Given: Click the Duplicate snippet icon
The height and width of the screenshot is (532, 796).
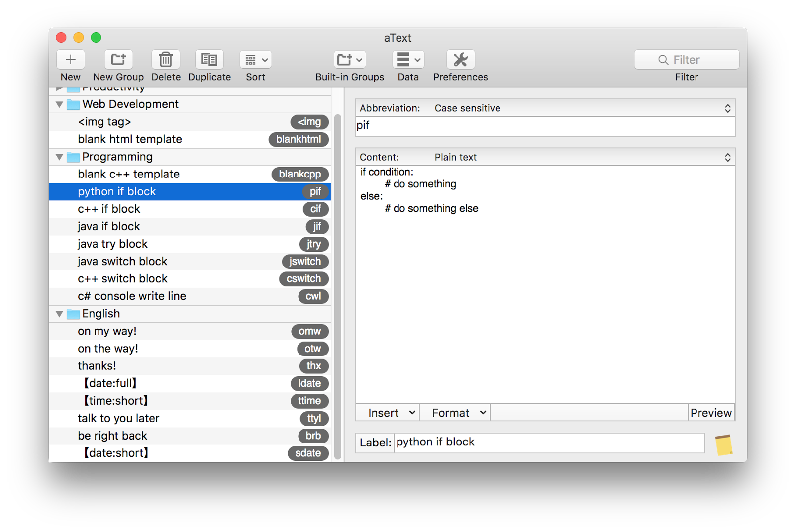Looking at the screenshot, I should (x=209, y=60).
